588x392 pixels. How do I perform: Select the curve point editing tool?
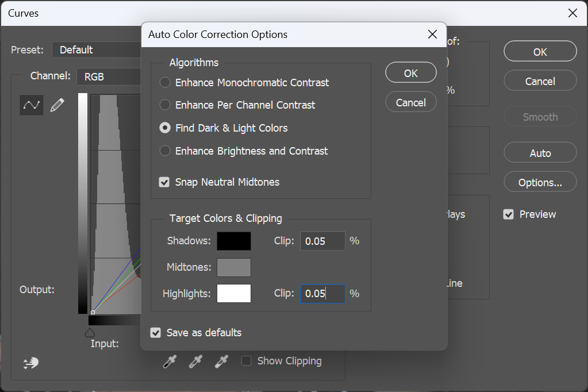click(32, 105)
